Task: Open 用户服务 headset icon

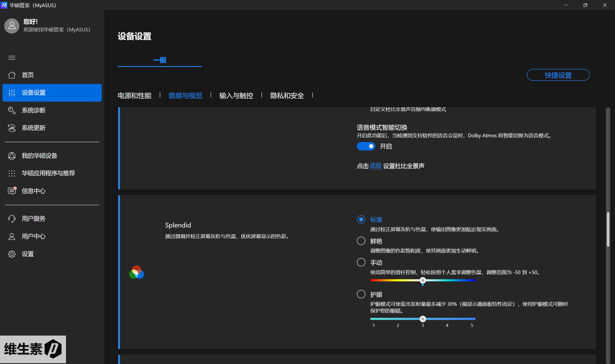Action: click(x=12, y=219)
